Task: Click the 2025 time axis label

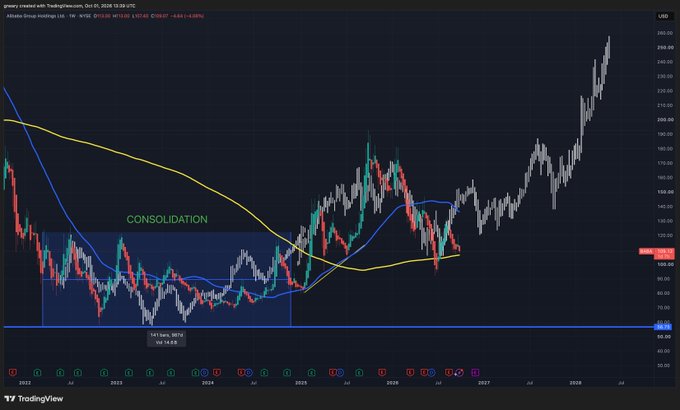Action: (x=301, y=383)
